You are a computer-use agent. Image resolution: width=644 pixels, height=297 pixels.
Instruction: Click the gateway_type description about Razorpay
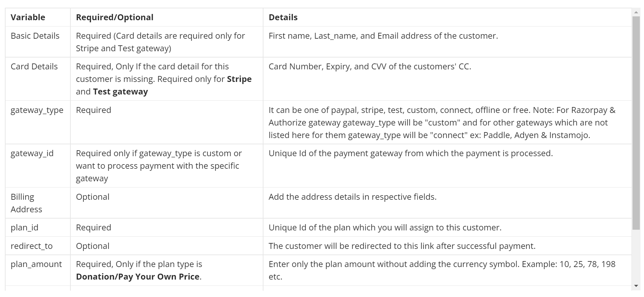pyautogui.click(x=442, y=123)
